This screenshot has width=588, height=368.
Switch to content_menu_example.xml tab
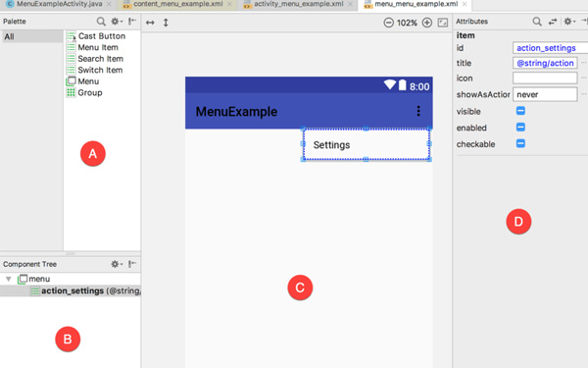coord(177,4)
